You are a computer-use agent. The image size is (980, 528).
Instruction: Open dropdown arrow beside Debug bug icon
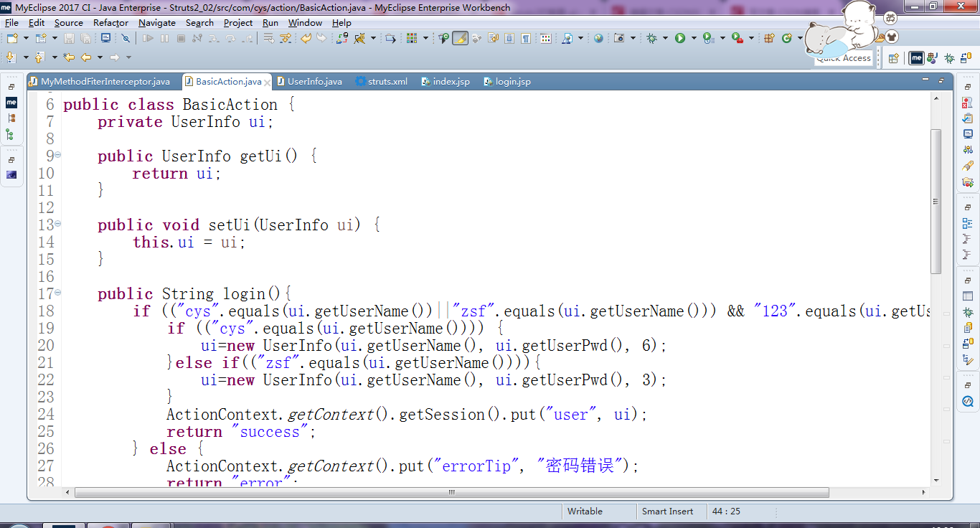click(665, 38)
